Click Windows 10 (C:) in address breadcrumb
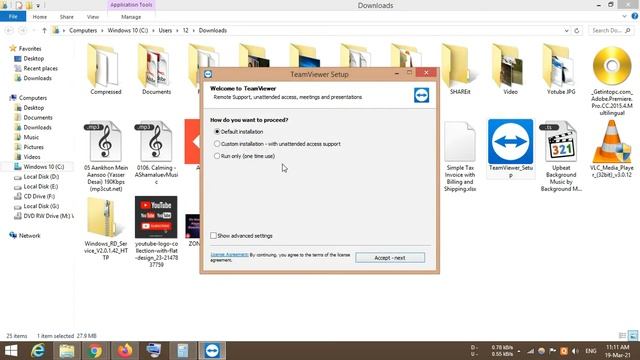Screen dimensions: 640x360 tap(128, 31)
